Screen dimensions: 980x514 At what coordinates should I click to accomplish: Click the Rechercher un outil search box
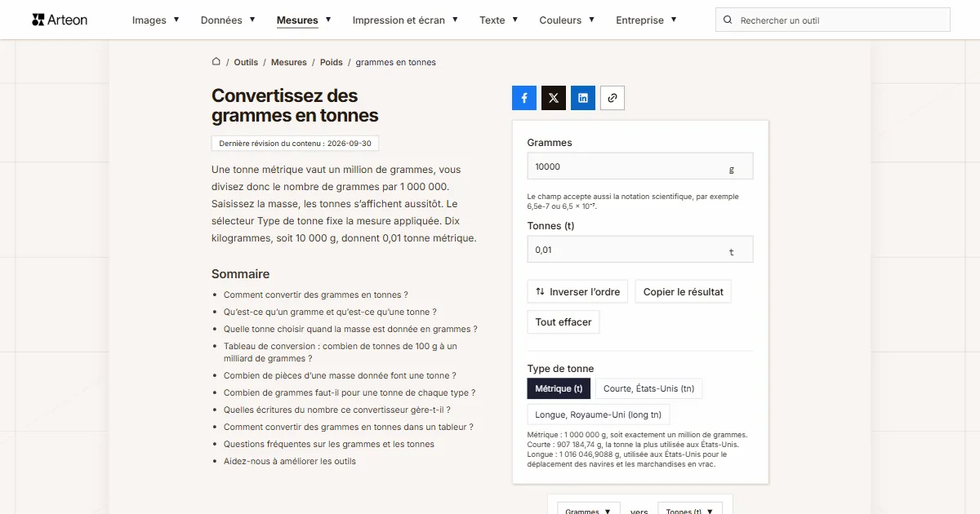point(833,20)
